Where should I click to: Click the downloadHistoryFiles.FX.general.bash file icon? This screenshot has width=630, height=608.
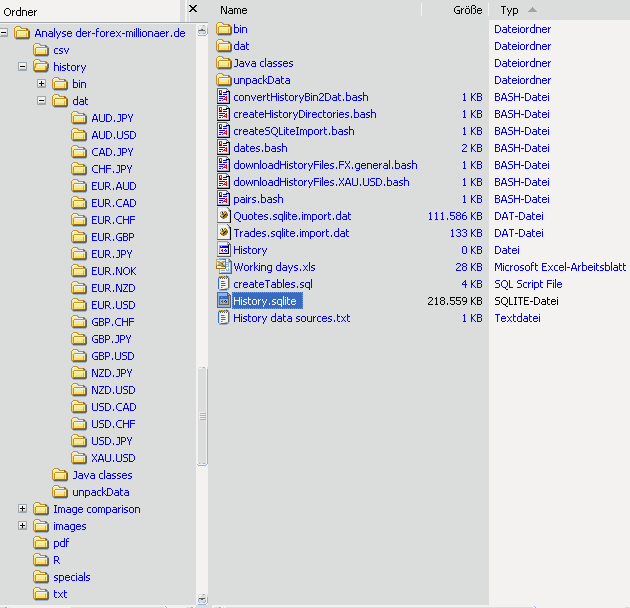223,165
